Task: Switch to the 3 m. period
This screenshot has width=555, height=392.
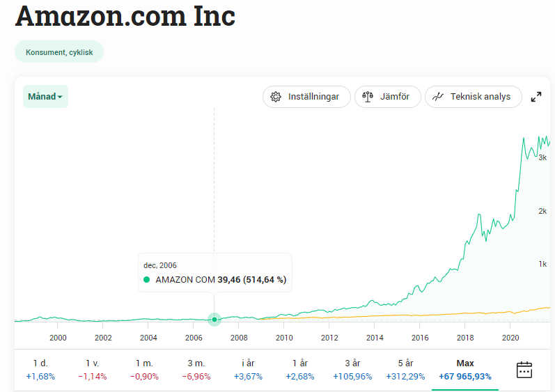Action: (x=196, y=370)
